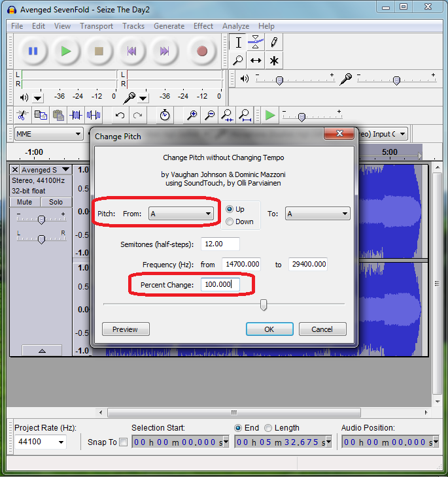The height and width of the screenshot is (477, 448).
Task: Click the green Play button in the transport toolbar
Action: 66,51
